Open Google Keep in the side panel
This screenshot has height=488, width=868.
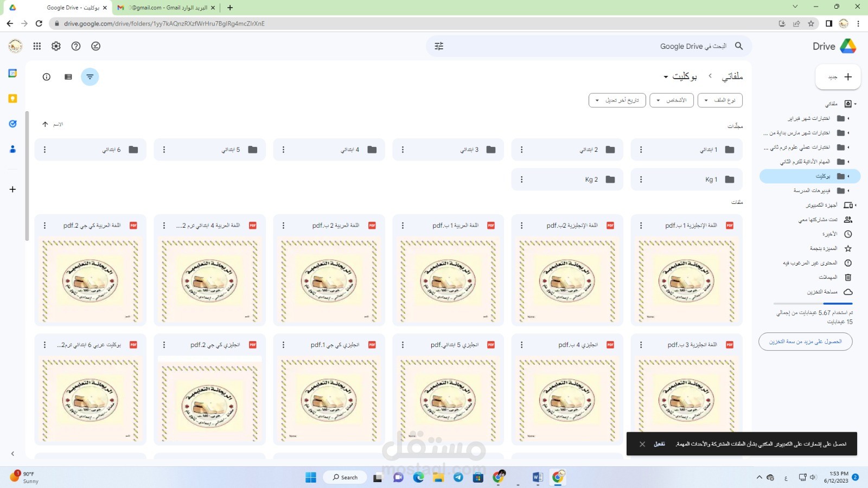(12, 99)
